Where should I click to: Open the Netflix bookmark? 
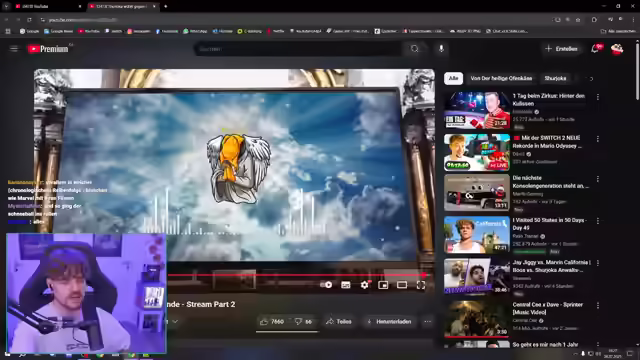[x=276, y=31]
